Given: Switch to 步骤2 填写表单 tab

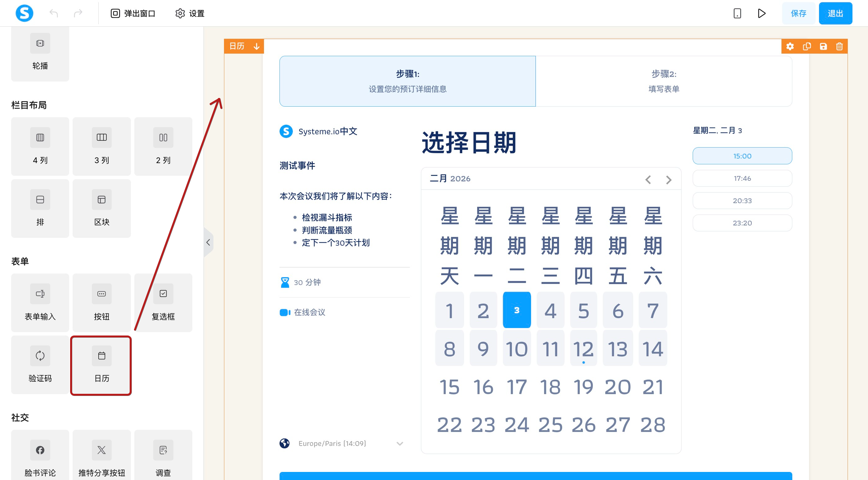Looking at the screenshot, I should point(664,81).
